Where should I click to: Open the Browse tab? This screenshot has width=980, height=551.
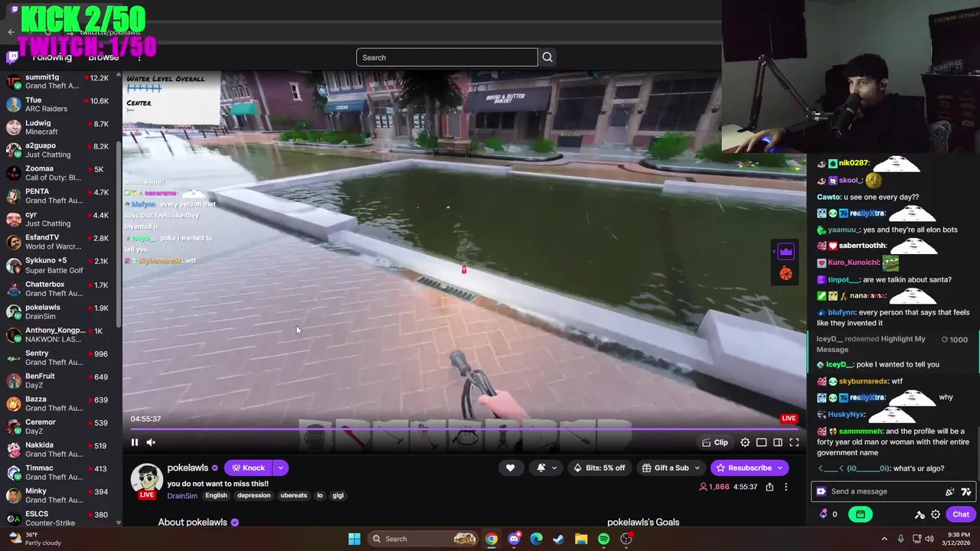tap(103, 57)
